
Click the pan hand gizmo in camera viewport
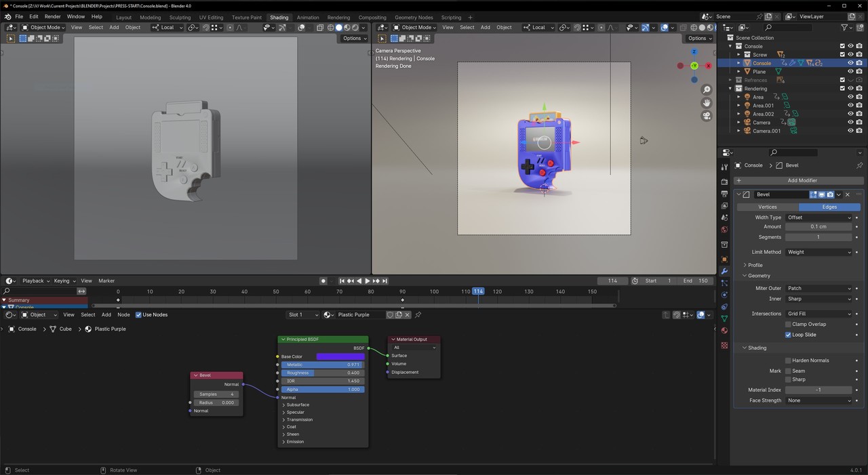click(707, 103)
